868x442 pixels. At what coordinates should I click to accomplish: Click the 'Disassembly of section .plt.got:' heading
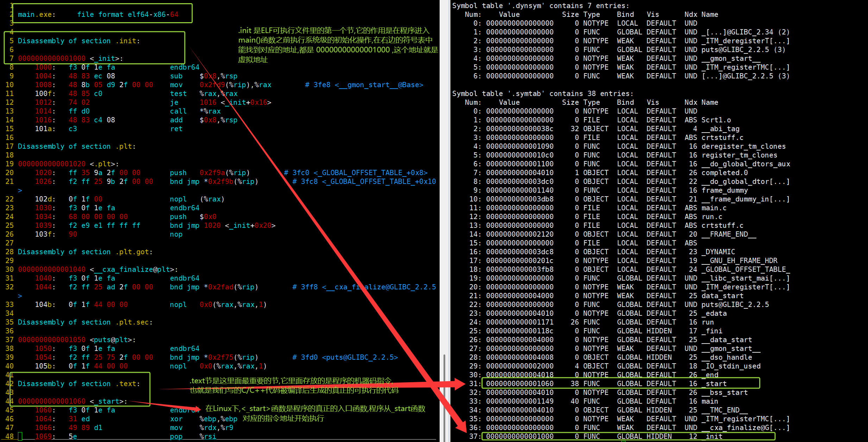click(x=85, y=252)
